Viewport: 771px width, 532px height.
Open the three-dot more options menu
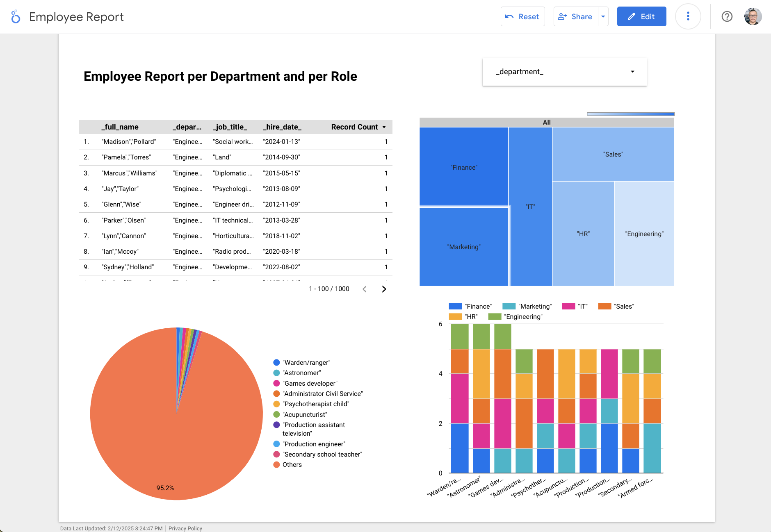click(x=688, y=16)
